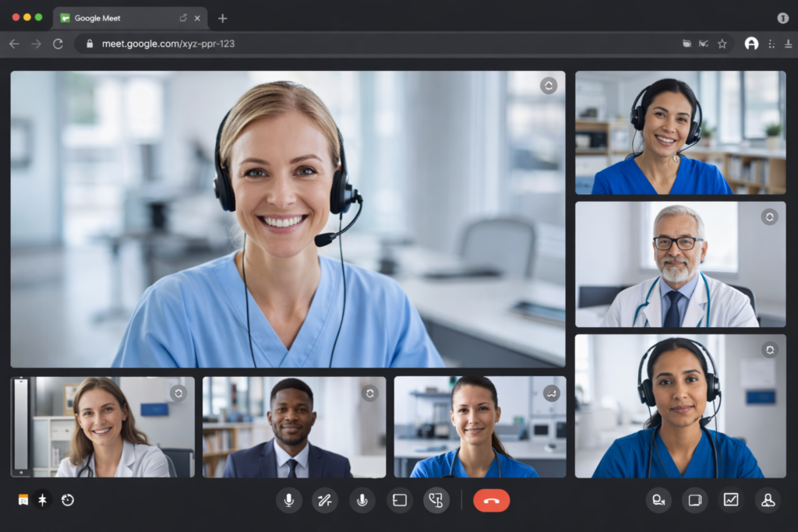Select the top-right woman with headset video tile
798x532 pixels.
680,132
